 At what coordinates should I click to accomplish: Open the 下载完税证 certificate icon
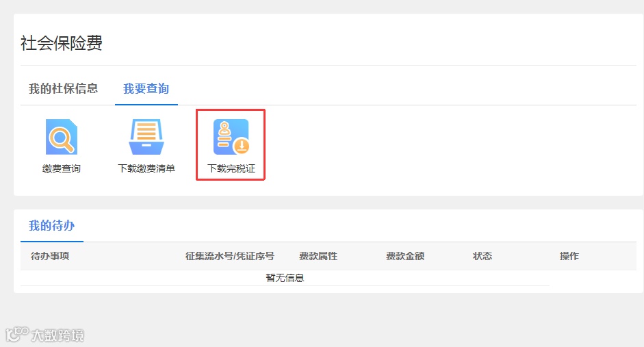click(x=231, y=137)
